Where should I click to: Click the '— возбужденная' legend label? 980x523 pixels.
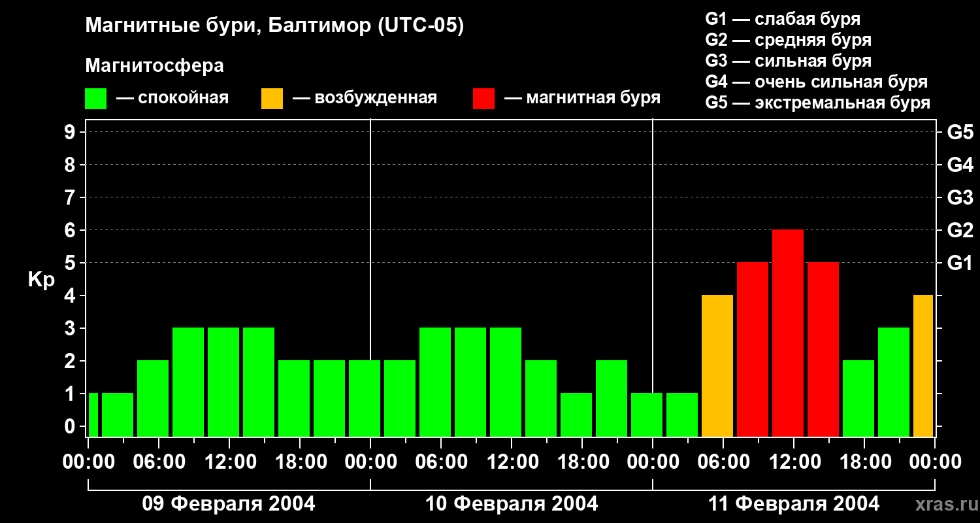tap(365, 99)
